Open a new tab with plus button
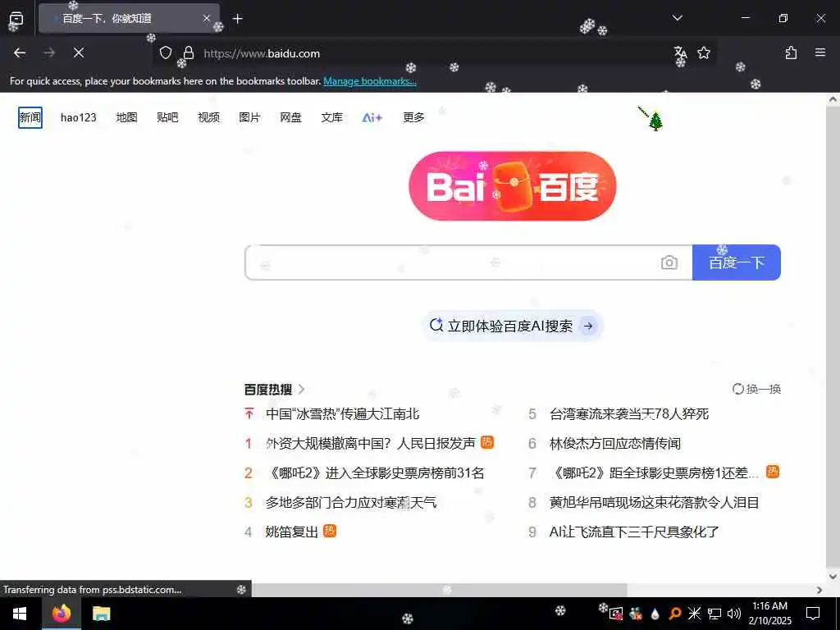 click(238, 19)
